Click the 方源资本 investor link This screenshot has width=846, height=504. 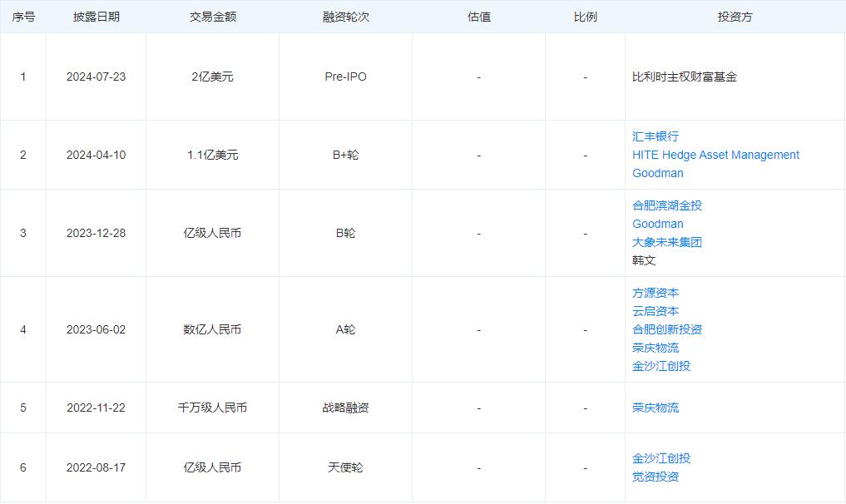click(x=656, y=293)
